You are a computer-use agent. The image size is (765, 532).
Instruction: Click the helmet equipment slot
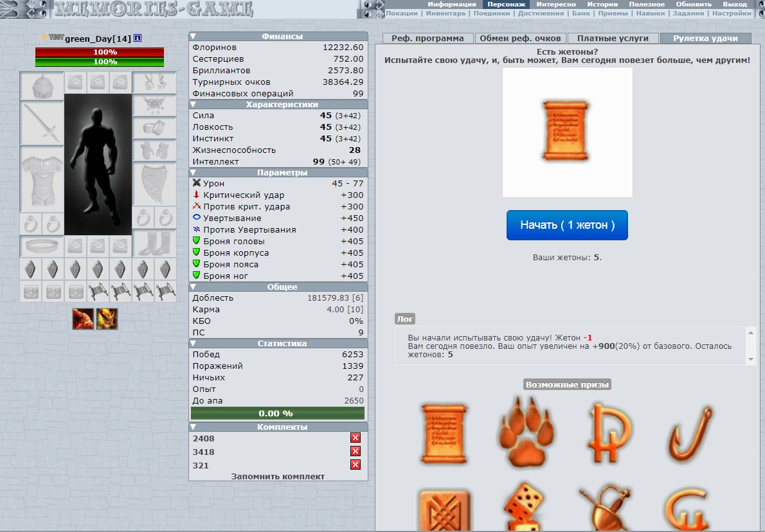coord(42,85)
